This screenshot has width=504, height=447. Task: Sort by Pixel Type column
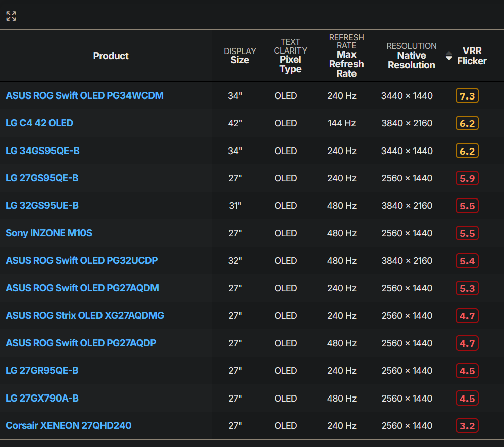point(290,56)
